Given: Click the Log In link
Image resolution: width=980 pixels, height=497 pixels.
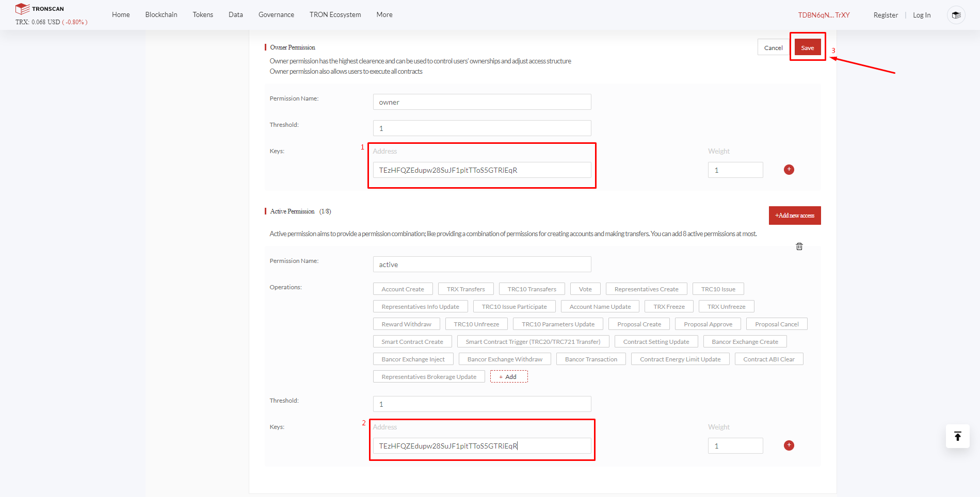Looking at the screenshot, I should [x=922, y=15].
